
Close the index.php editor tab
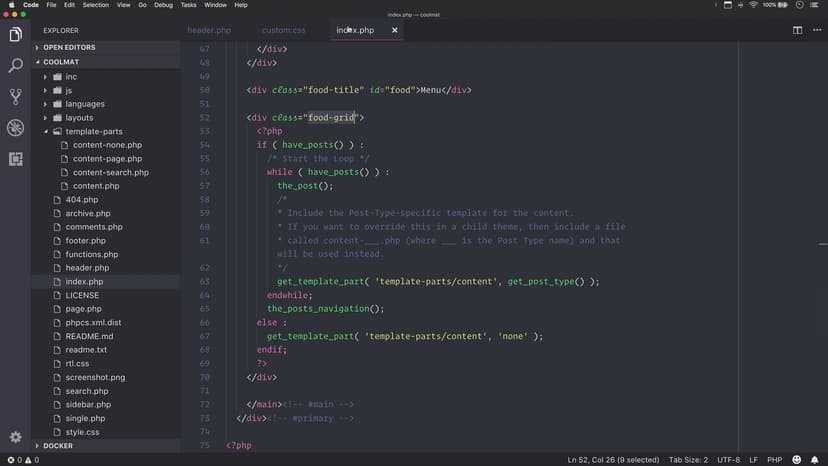point(395,30)
